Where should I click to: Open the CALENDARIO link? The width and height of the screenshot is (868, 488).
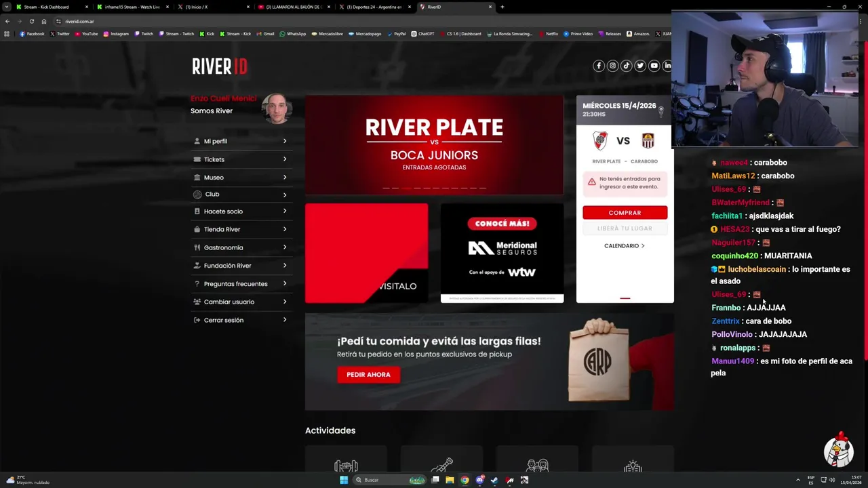pyautogui.click(x=625, y=246)
